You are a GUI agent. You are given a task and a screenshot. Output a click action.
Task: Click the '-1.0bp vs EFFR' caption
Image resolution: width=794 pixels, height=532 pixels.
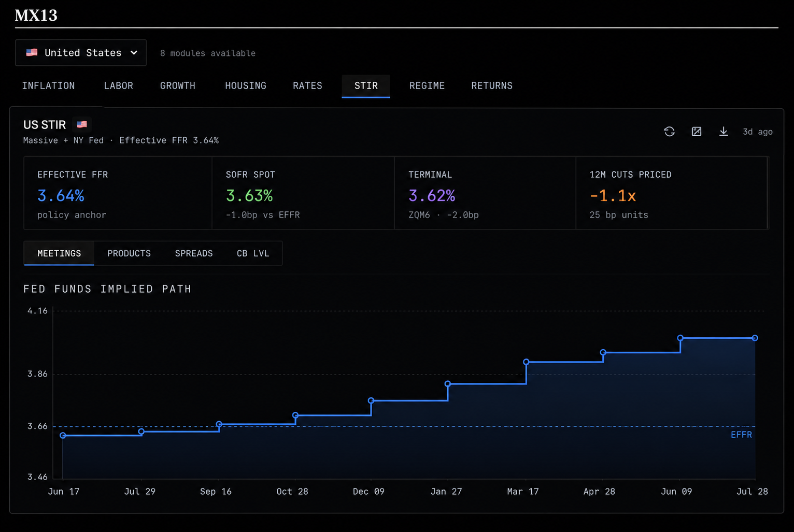point(263,215)
